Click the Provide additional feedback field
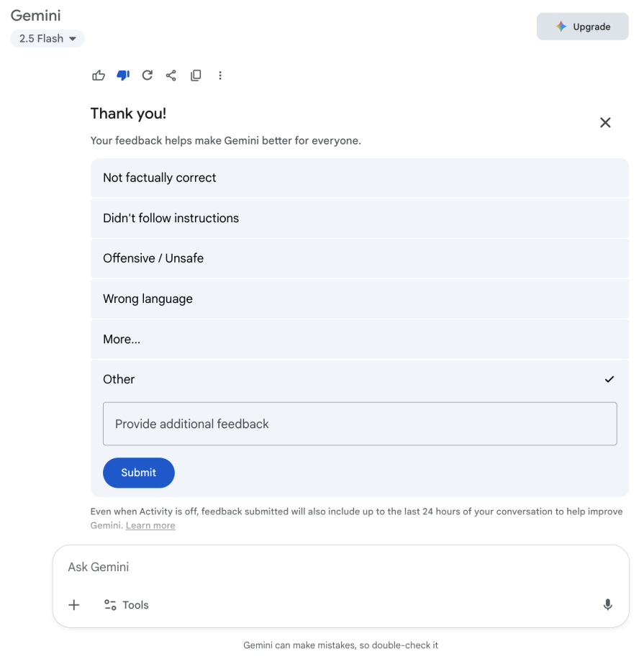The height and width of the screenshot is (664, 644). pyautogui.click(x=360, y=424)
